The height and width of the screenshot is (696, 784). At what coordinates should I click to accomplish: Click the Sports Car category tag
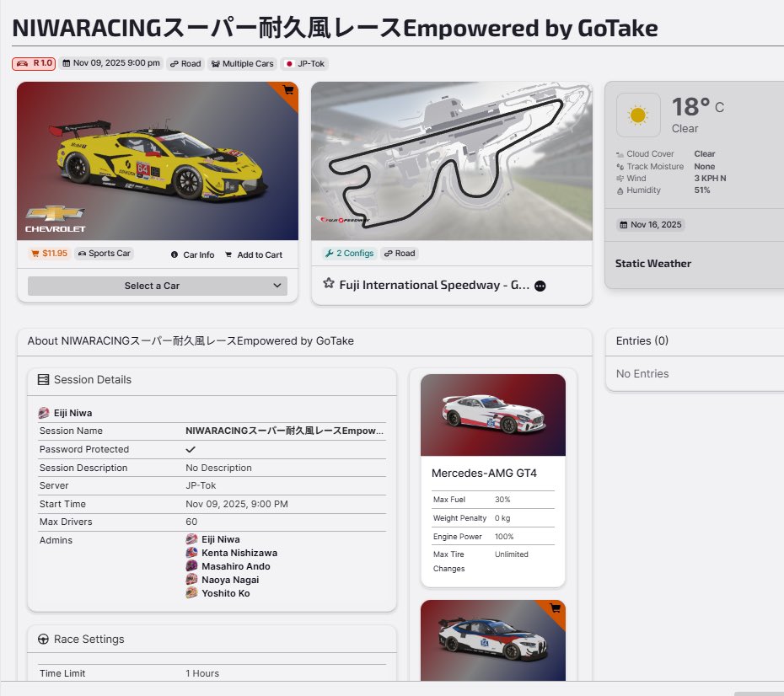point(105,254)
